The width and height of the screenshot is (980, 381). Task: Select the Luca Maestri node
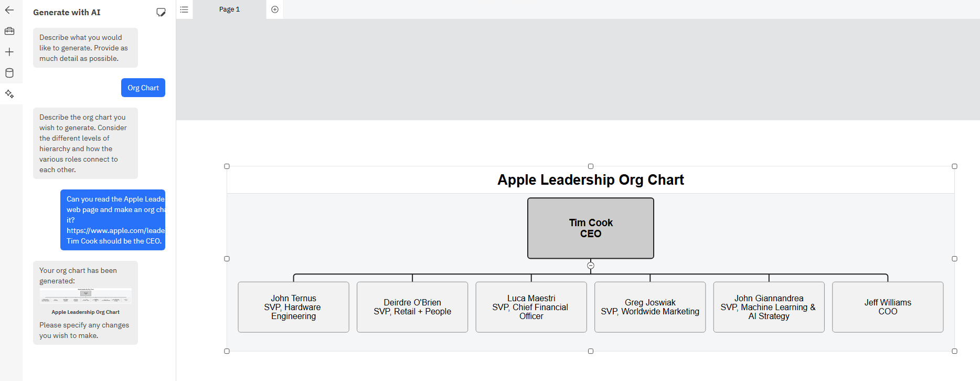tap(531, 307)
